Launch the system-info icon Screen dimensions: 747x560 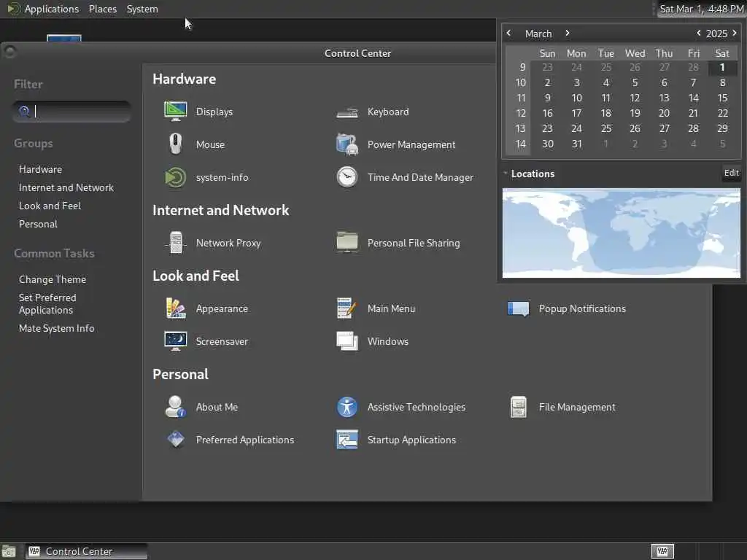[x=175, y=177]
